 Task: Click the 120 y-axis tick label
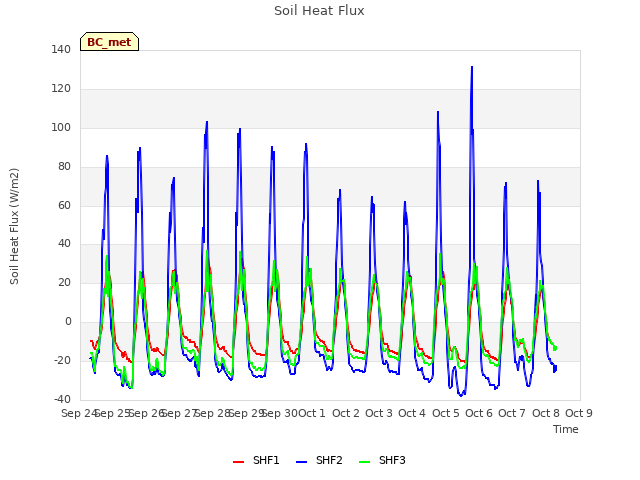tap(61, 89)
